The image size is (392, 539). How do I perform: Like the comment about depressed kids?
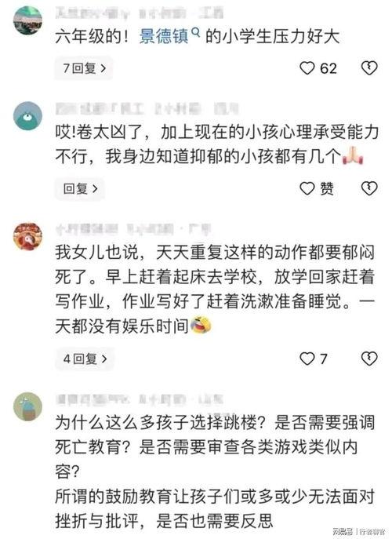307,188
